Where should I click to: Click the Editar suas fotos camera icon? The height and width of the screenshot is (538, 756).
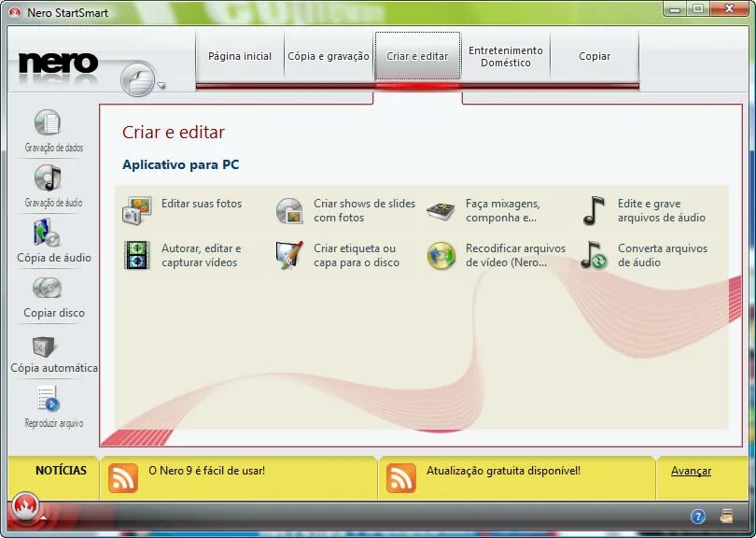(x=137, y=210)
